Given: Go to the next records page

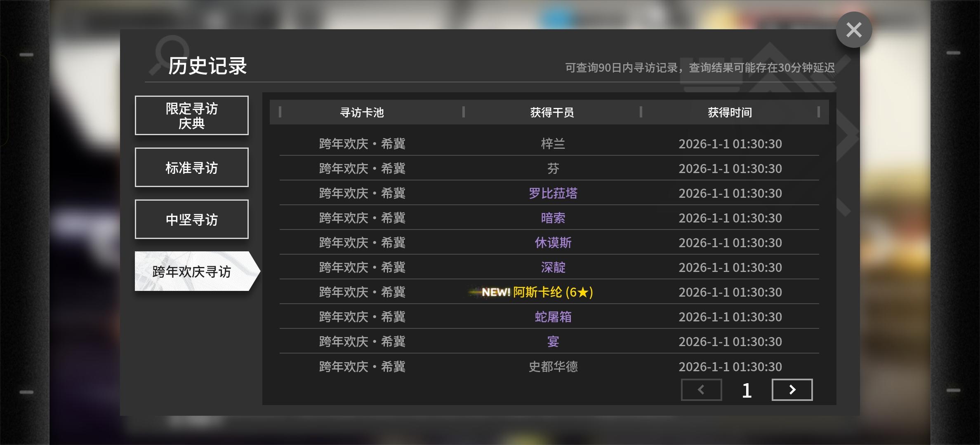Looking at the screenshot, I should coord(792,390).
